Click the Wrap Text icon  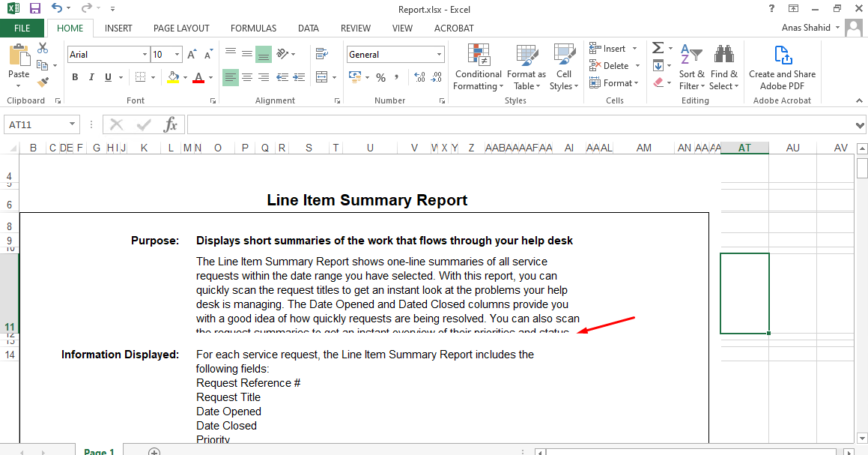pyautogui.click(x=322, y=54)
